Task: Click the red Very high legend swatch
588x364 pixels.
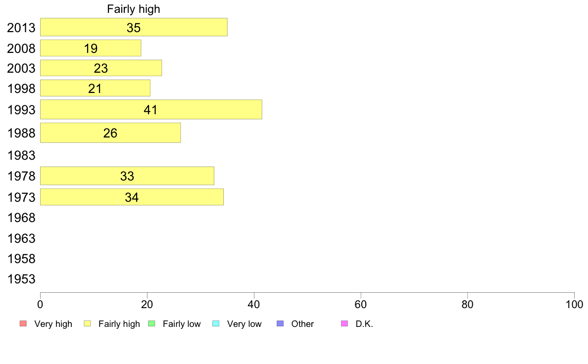Action: click(23, 323)
